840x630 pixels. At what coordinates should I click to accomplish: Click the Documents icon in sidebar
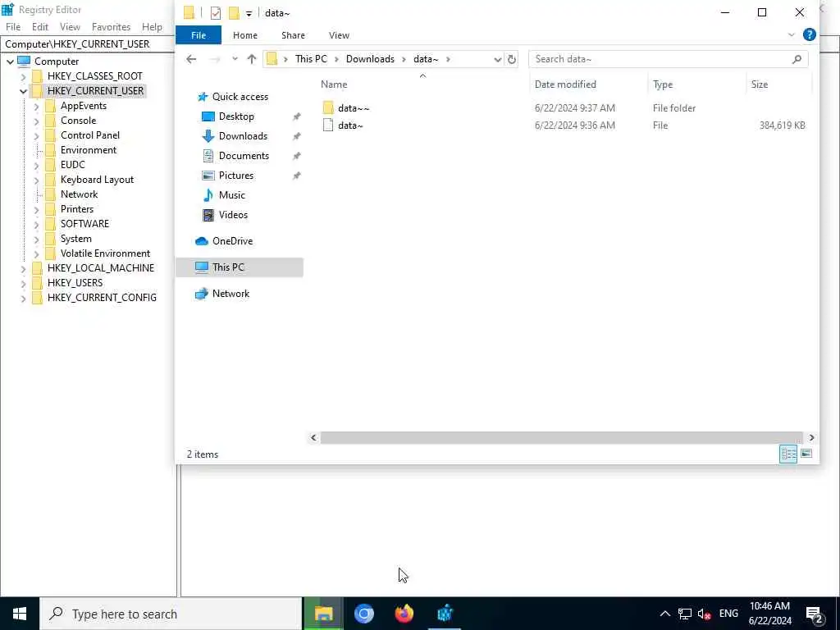click(x=208, y=156)
